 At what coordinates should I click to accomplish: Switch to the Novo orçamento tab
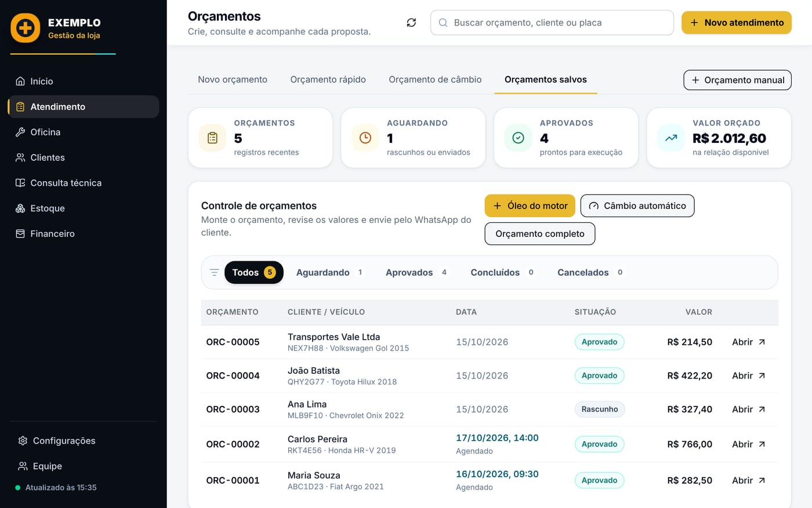coord(233,80)
